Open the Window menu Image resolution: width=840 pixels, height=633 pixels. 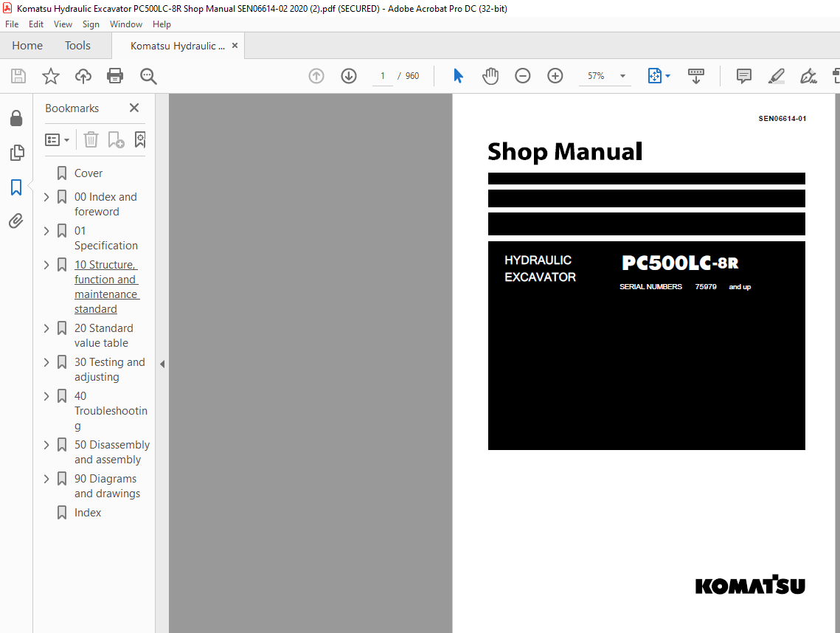click(126, 24)
